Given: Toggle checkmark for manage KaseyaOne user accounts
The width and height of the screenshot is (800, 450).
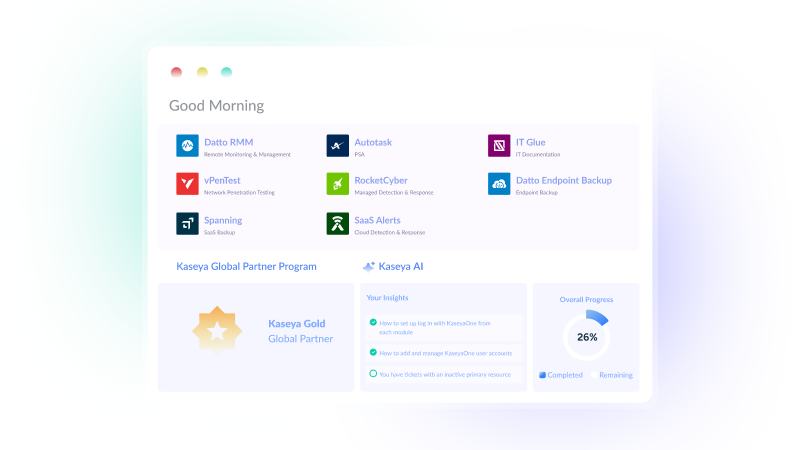Looking at the screenshot, I should [373, 353].
